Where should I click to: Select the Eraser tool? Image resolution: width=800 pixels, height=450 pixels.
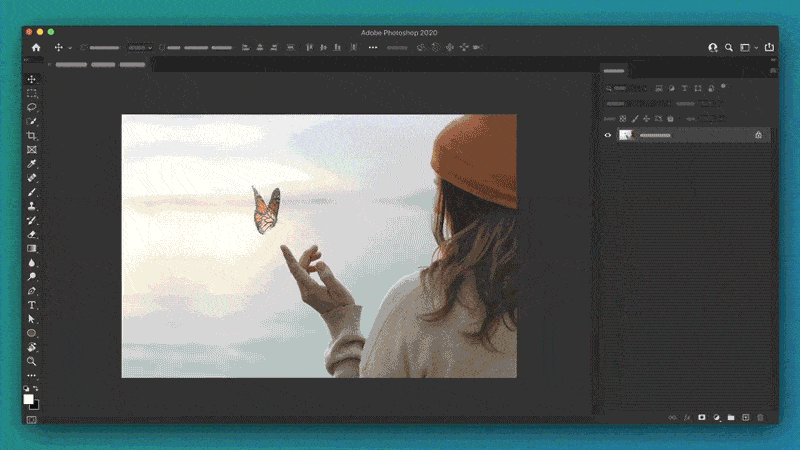click(32, 235)
